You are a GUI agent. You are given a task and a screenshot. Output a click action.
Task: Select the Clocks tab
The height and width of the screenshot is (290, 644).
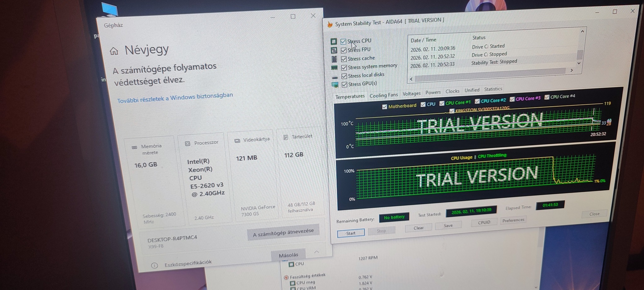point(452,91)
